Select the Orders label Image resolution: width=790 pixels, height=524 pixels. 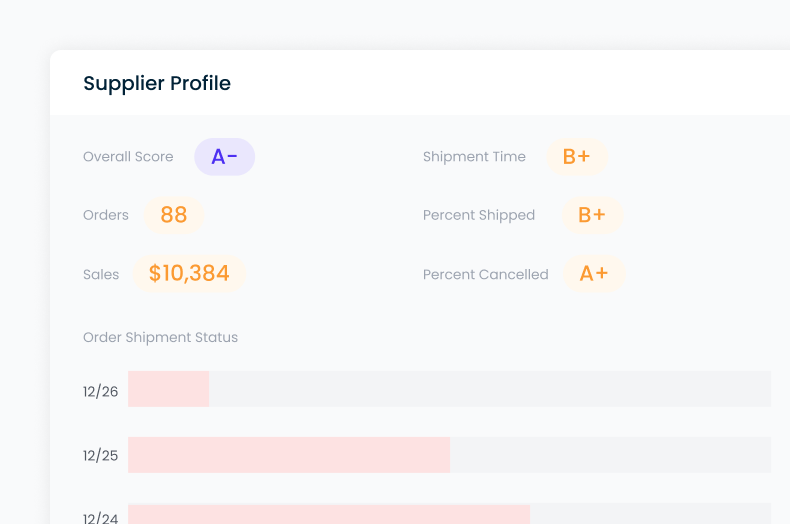click(106, 215)
